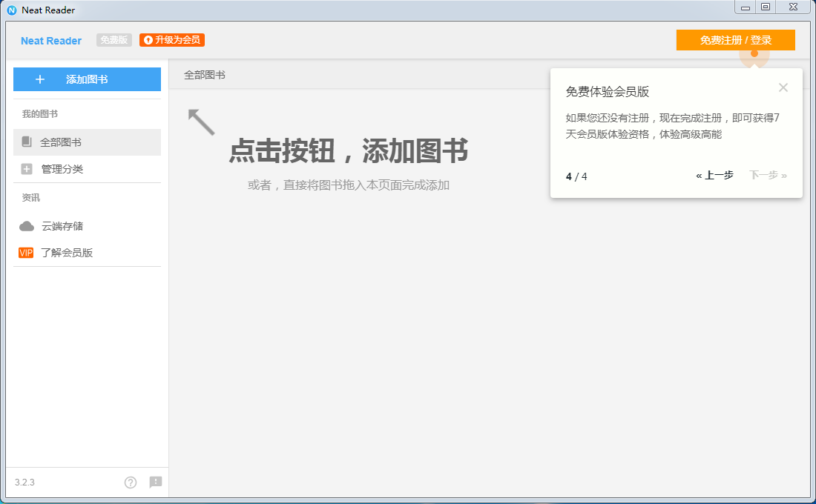Click the 资讯 section label
This screenshot has width=816, height=504.
tap(30, 198)
